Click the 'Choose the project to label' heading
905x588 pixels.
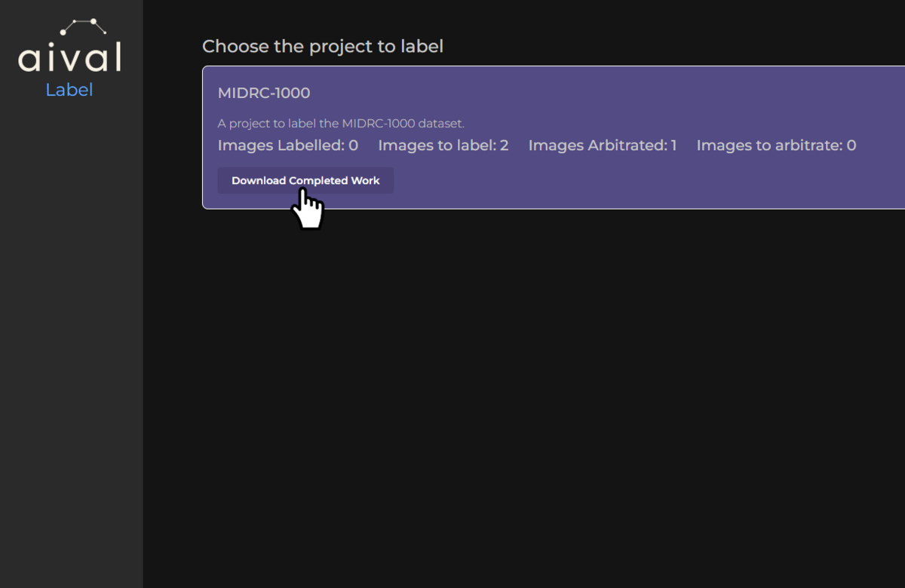tap(323, 46)
